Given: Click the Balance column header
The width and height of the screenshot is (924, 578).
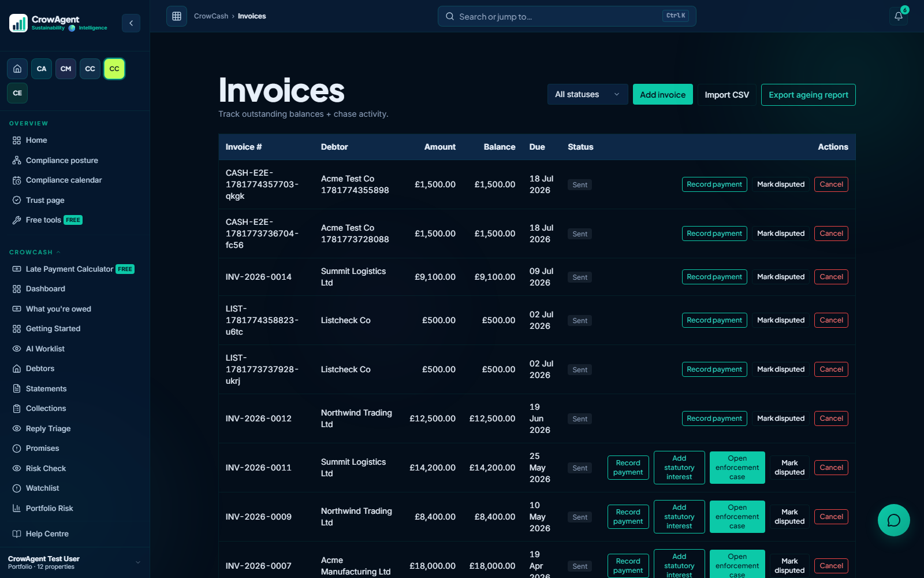Looking at the screenshot, I should [x=500, y=147].
